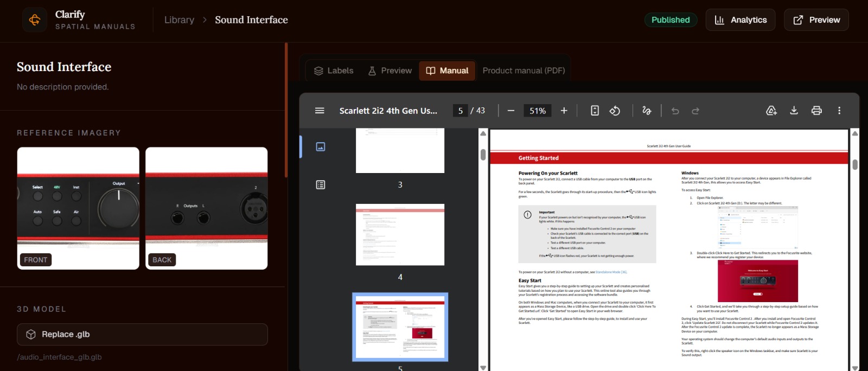Select page 4 thumbnail
The height and width of the screenshot is (371, 868).
(400, 235)
